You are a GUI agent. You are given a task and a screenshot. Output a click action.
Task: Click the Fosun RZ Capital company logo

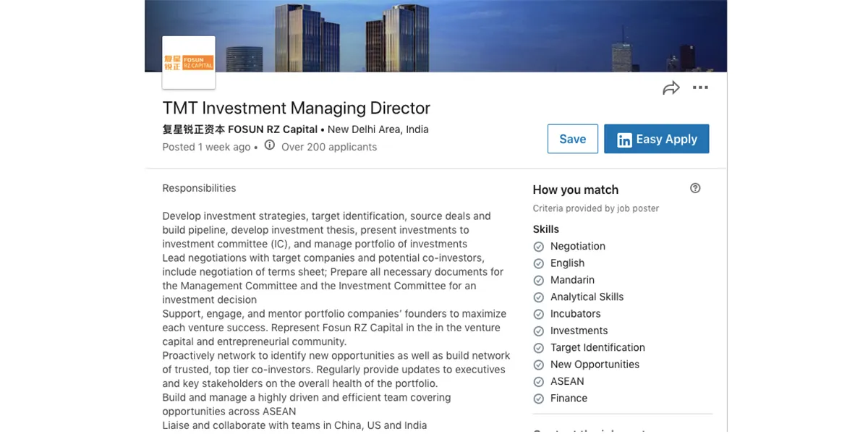[189, 62]
